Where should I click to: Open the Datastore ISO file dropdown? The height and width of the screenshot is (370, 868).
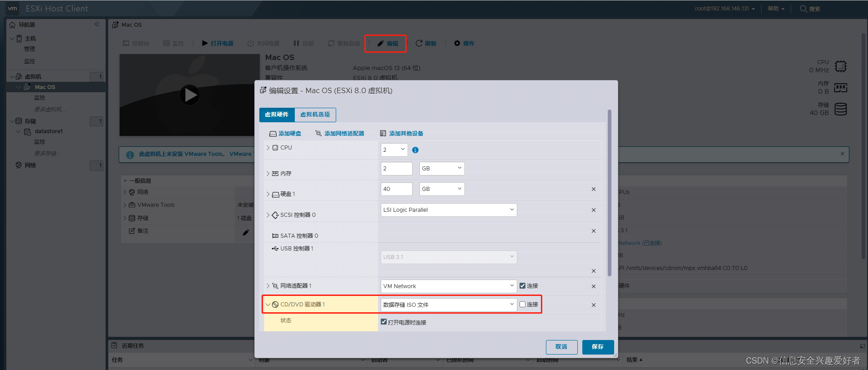tap(449, 305)
